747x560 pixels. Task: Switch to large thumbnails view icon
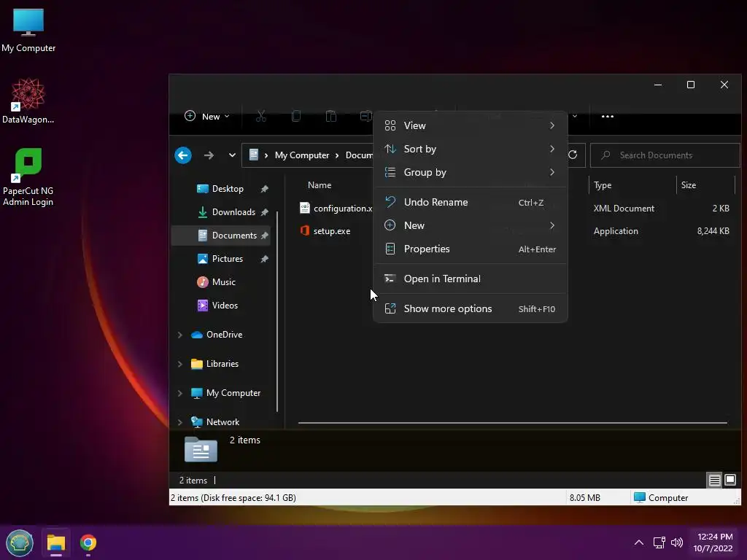coord(729,480)
